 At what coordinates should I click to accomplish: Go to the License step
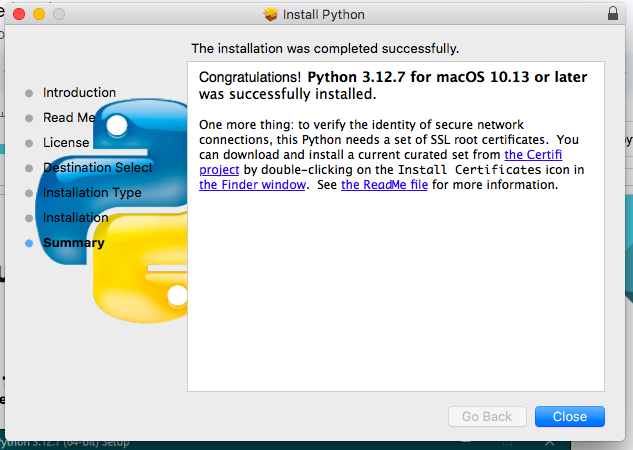click(66, 143)
